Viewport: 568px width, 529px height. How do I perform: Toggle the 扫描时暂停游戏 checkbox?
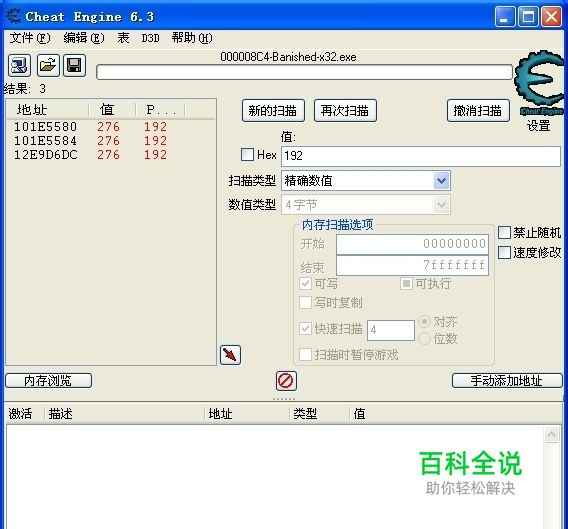point(305,354)
